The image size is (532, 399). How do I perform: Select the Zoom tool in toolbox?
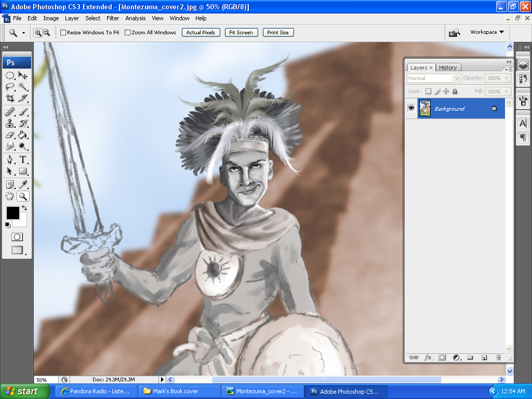pos(23,196)
